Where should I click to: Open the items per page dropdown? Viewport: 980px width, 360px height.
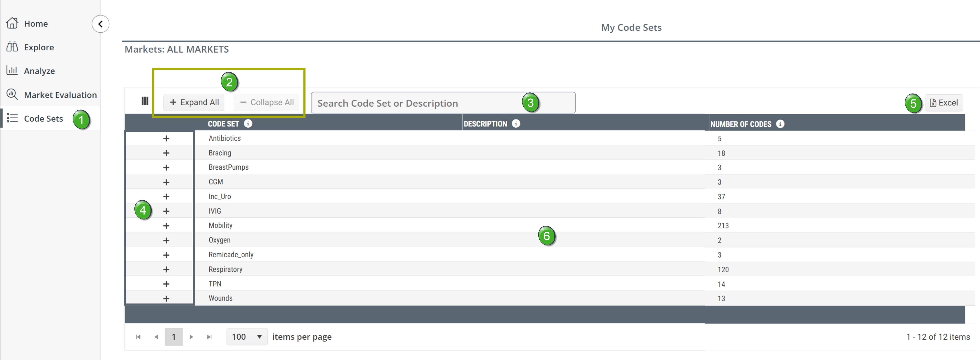tap(247, 337)
